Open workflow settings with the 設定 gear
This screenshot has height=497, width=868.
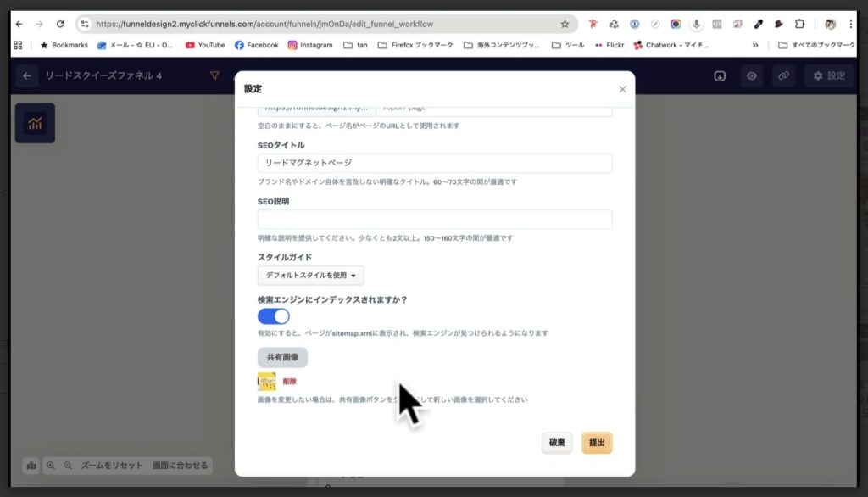point(829,75)
